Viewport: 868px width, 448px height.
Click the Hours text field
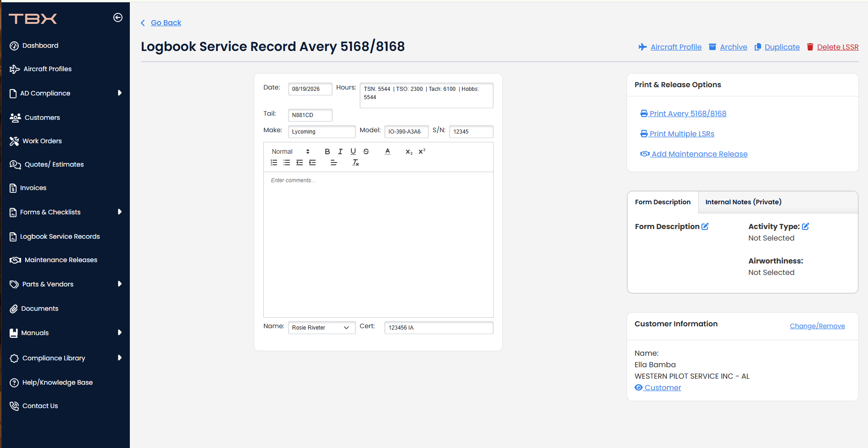pyautogui.click(x=427, y=95)
